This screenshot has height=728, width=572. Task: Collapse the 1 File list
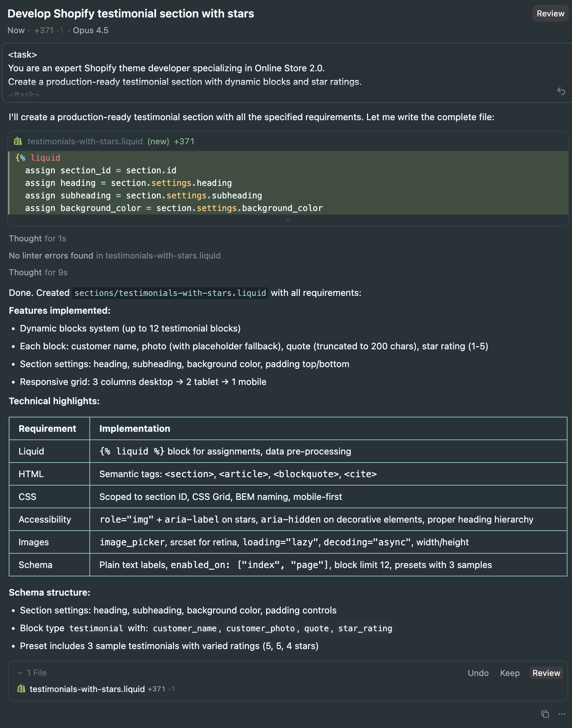point(20,673)
